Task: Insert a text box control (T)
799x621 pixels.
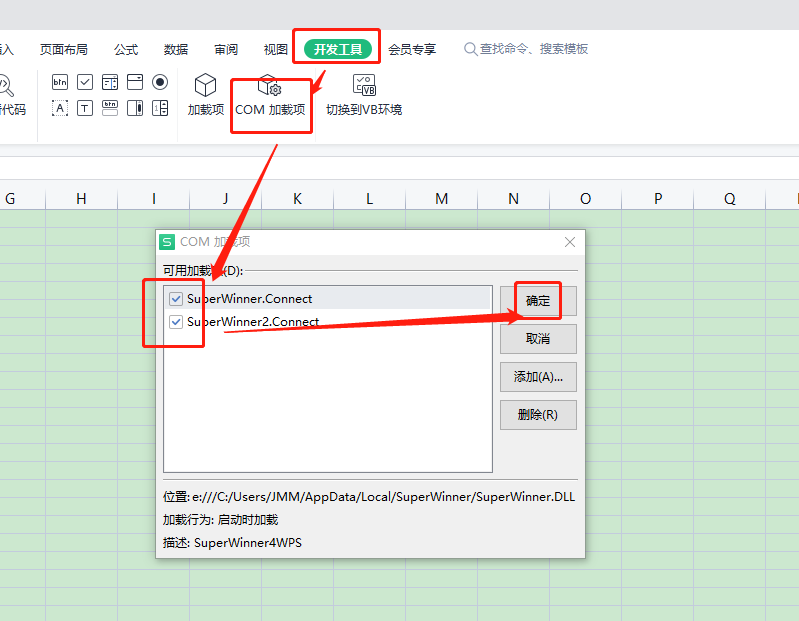Action: pos(85,107)
